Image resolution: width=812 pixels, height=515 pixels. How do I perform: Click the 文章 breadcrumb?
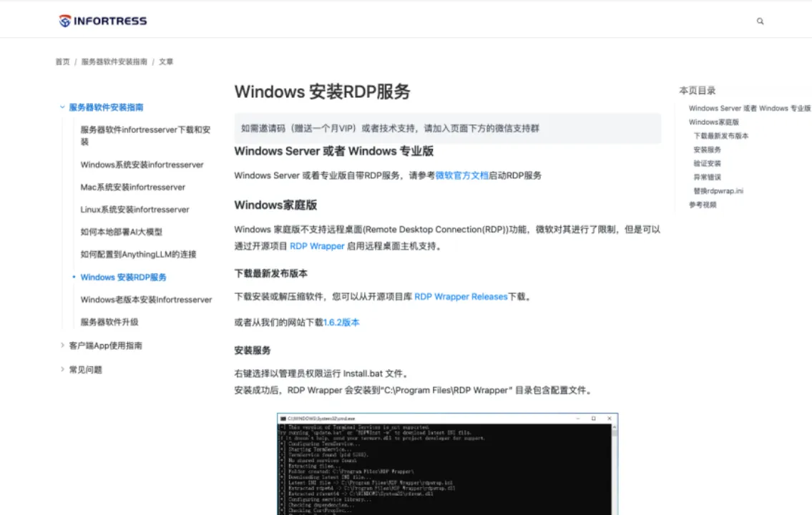tap(166, 62)
